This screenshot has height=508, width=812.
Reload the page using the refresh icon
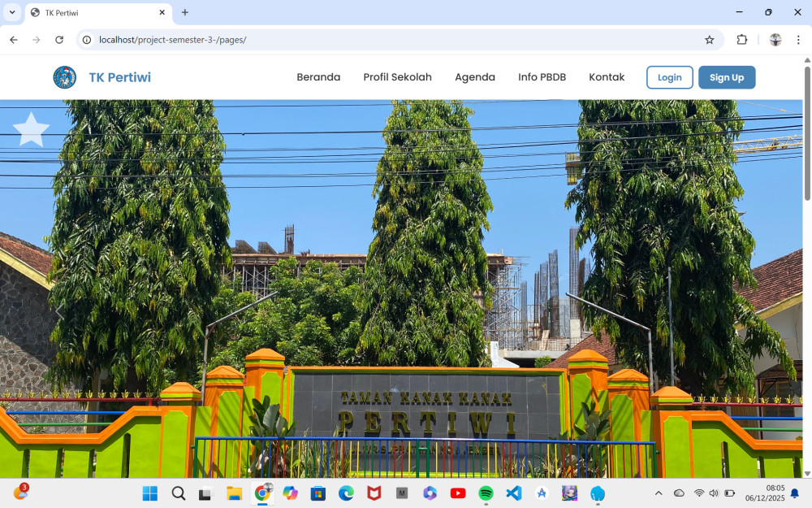pyautogui.click(x=59, y=40)
